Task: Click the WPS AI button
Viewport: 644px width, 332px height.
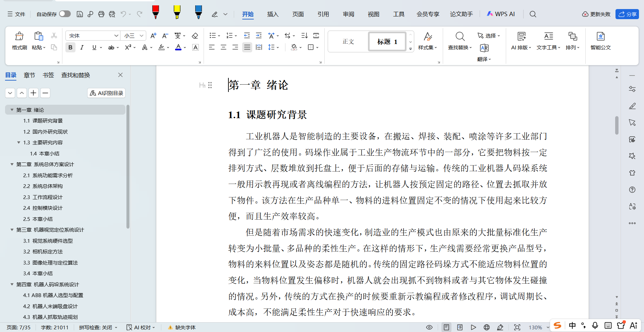Action: click(501, 14)
